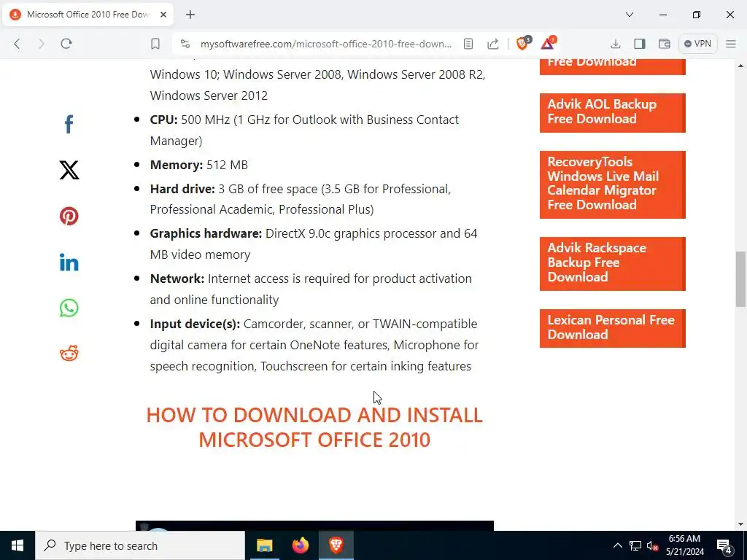Image resolution: width=747 pixels, height=560 pixels.
Task: Show hidden system tray icons
Action: 617,545
